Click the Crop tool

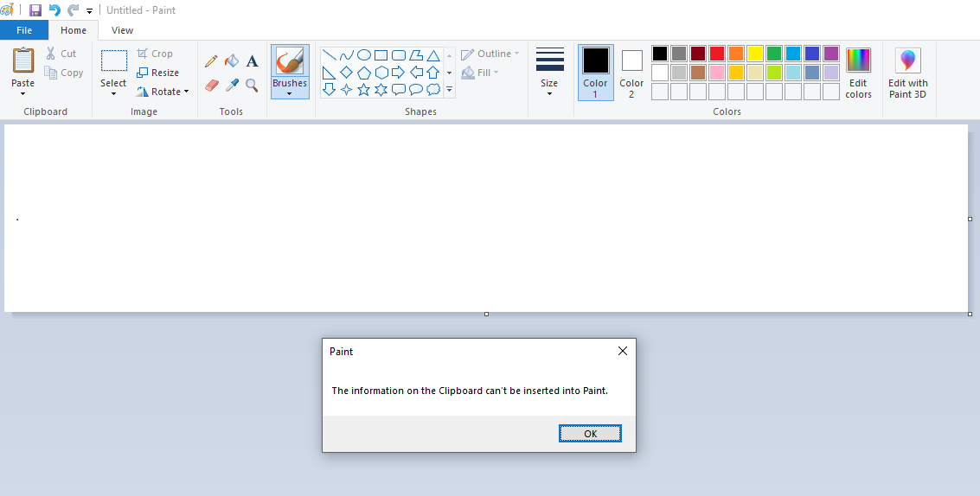pyautogui.click(x=155, y=54)
